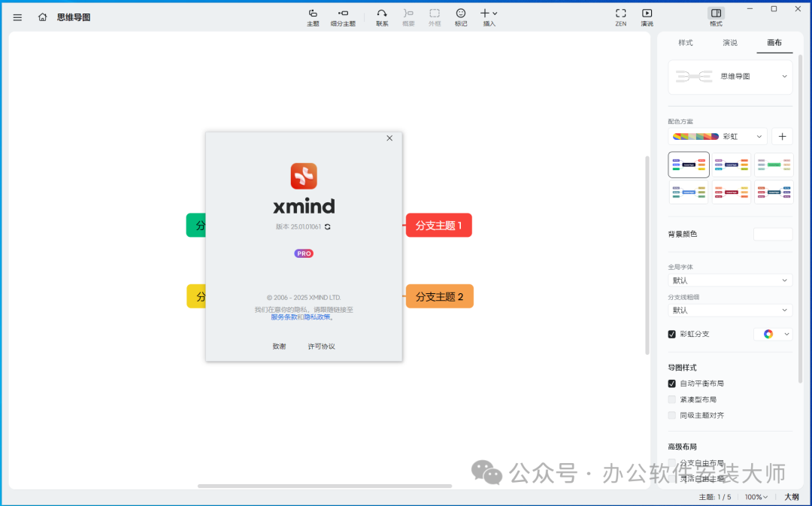Select the red 分支主题 1 node
Screen dimensions: 812x506
tap(438, 226)
